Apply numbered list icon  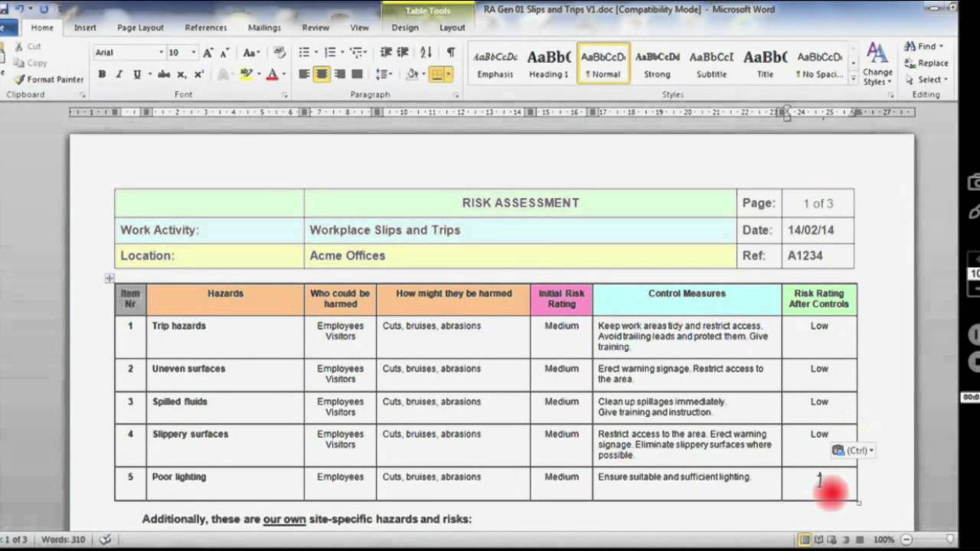point(330,52)
